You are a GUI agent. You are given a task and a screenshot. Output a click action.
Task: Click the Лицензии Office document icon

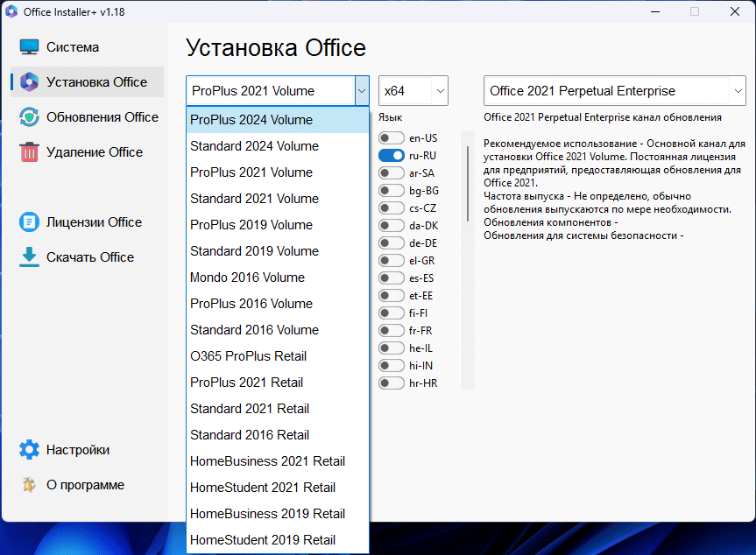click(x=30, y=222)
